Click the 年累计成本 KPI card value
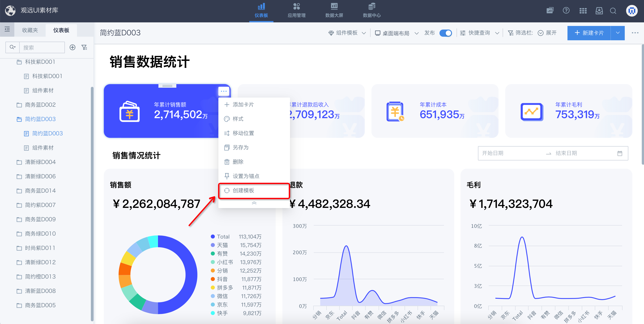This screenshot has height=324, width=644. [442, 115]
